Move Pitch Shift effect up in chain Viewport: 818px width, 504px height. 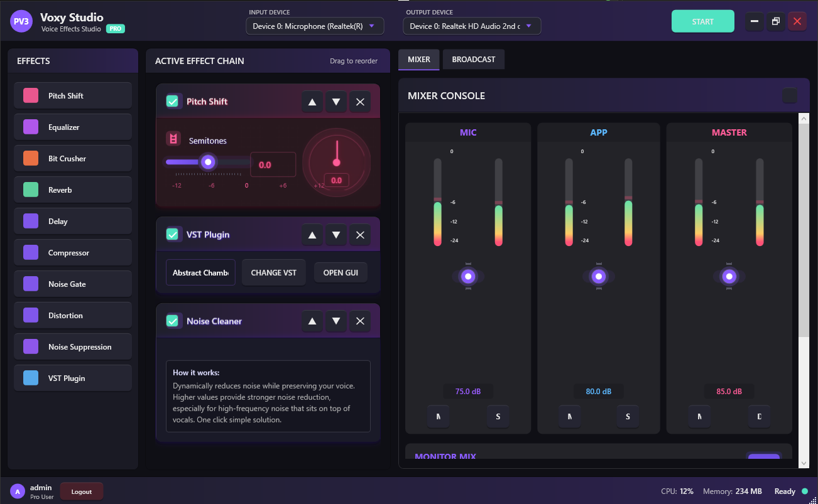[312, 102]
